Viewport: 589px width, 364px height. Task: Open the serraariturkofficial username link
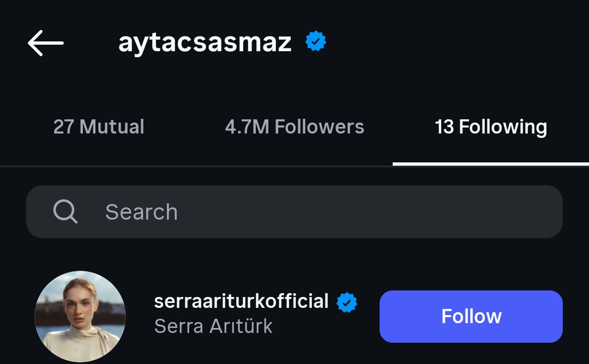(x=241, y=301)
